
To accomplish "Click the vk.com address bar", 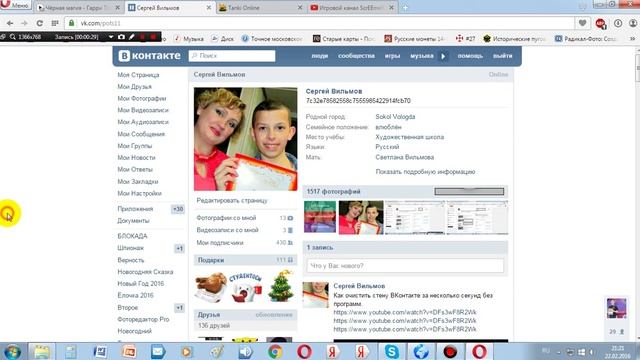I will tap(318, 23).
